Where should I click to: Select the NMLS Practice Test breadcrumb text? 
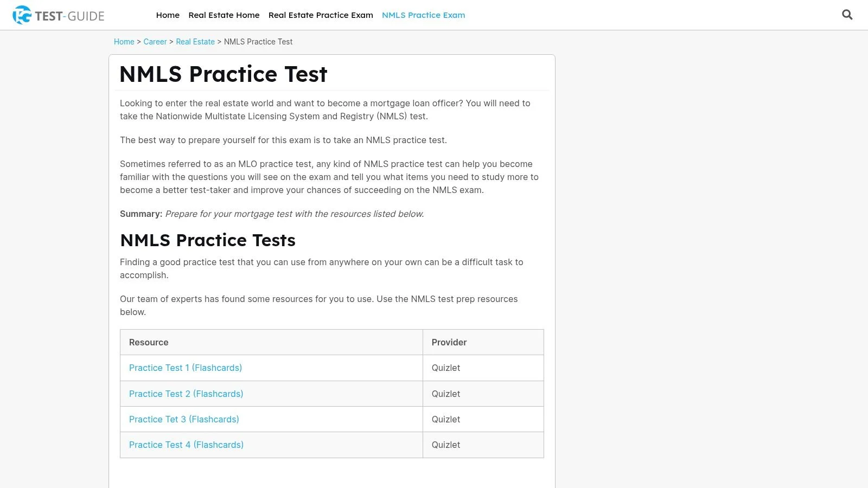coord(258,42)
